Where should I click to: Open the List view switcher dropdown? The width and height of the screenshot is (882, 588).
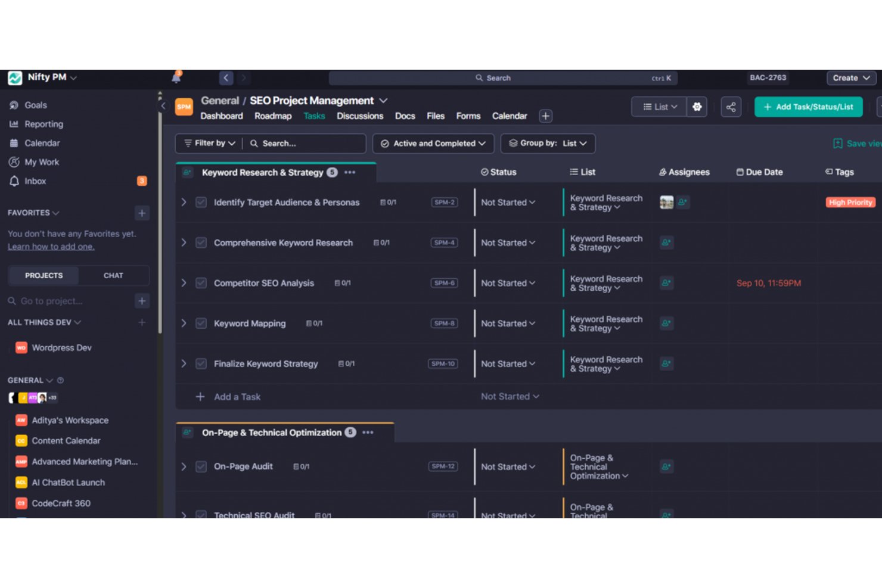point(659,107)
